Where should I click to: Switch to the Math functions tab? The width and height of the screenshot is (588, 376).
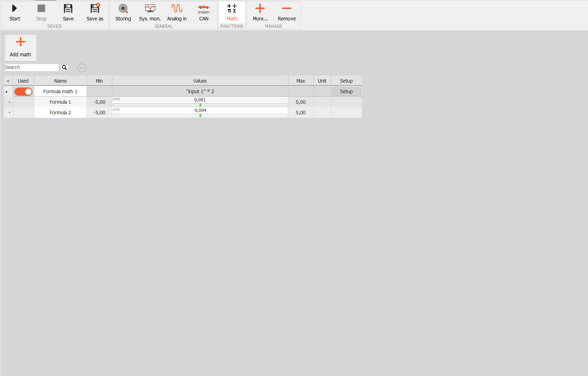coord(232,13)
